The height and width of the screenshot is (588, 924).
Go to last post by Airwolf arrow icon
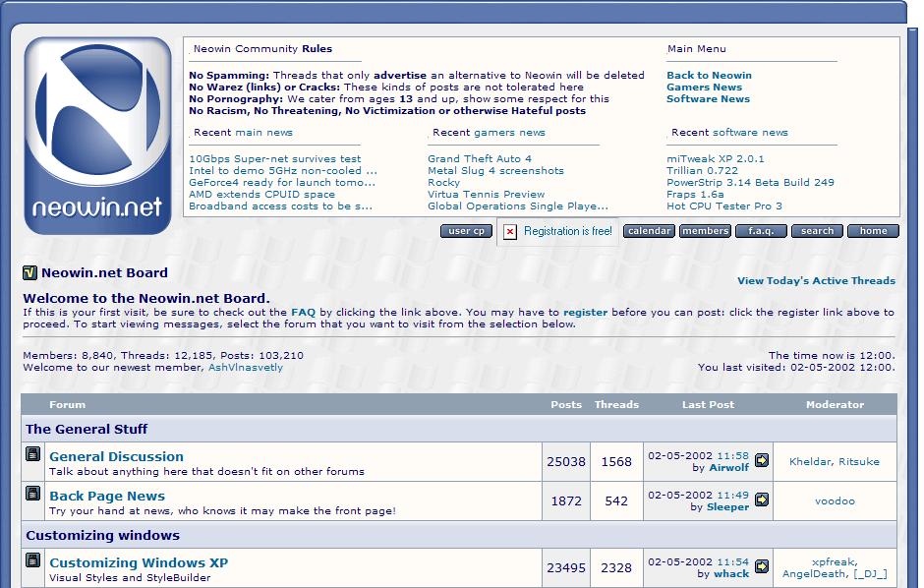coord(762,460)
